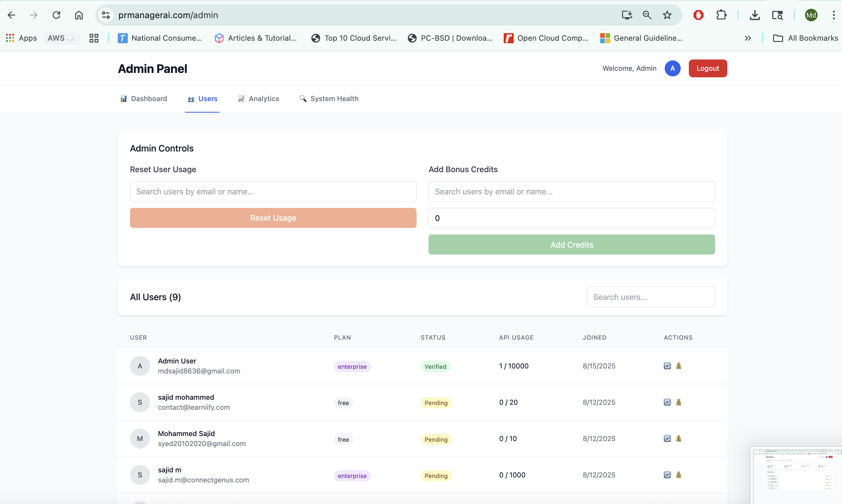Open Chrome three-dot menu
This screenshot has height=504, width=842.
(834, 15)
